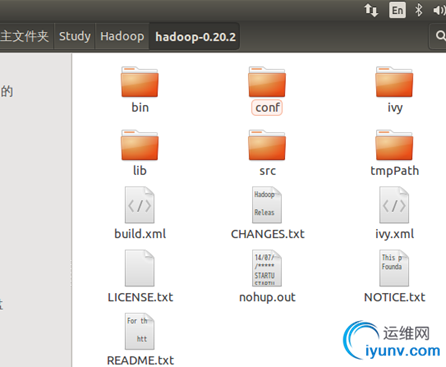Viewport: 446px width, 367px height.
Task: Open the network connection indicator
Action: click(371, 10)
